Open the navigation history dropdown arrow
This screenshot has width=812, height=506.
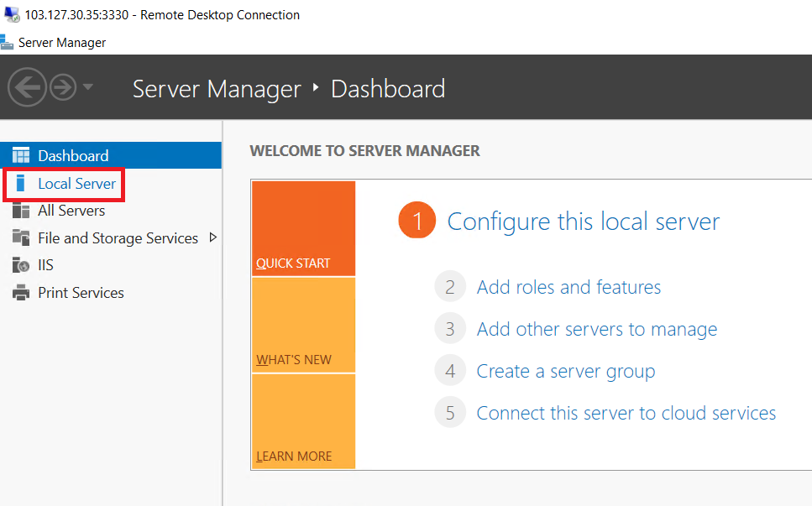[x=88, y=87]
